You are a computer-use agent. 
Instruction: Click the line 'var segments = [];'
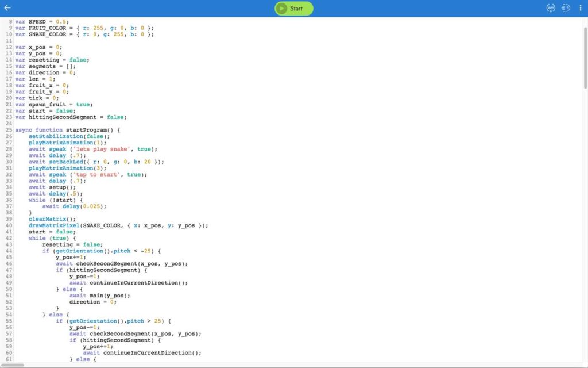point(45,67)
